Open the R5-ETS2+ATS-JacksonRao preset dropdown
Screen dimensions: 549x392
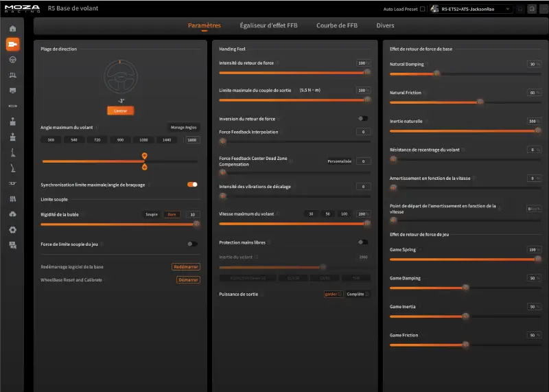471,10
